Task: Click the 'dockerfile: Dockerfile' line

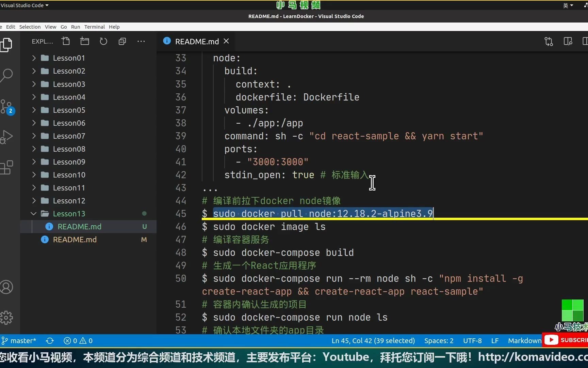Action: 297,97
